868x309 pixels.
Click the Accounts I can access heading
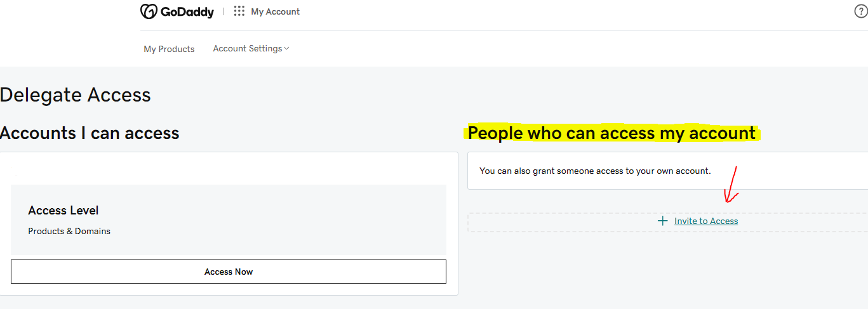pyautogui.click(x=90, y=133)
